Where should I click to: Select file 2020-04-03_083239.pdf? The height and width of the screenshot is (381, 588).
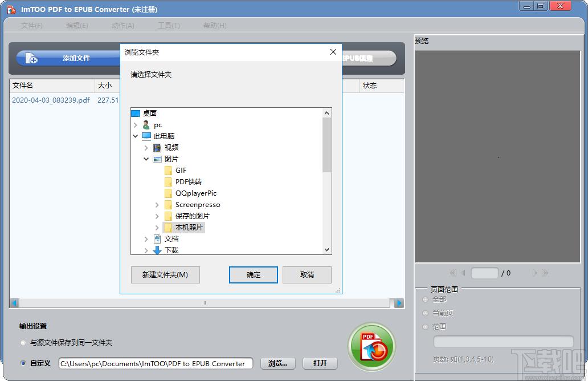[x=51, y=100]
